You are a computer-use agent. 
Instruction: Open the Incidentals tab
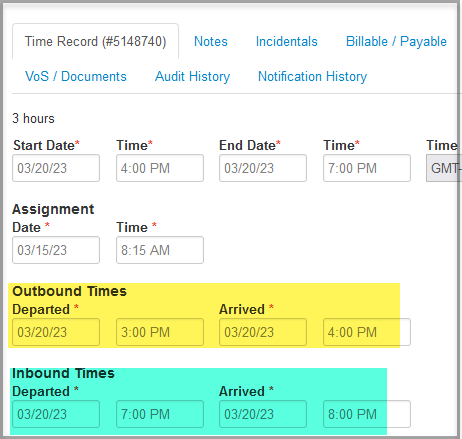click(x=287, y=41)
